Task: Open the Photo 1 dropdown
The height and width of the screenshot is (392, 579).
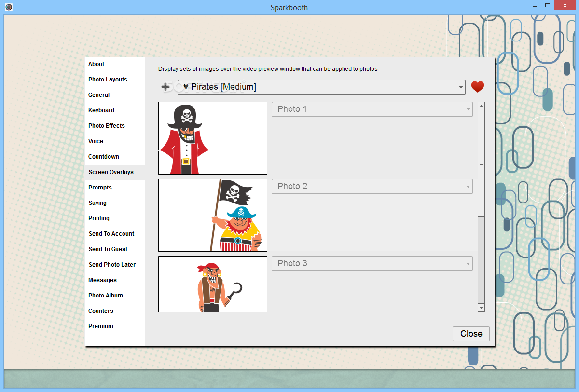Action: (372, 109)
